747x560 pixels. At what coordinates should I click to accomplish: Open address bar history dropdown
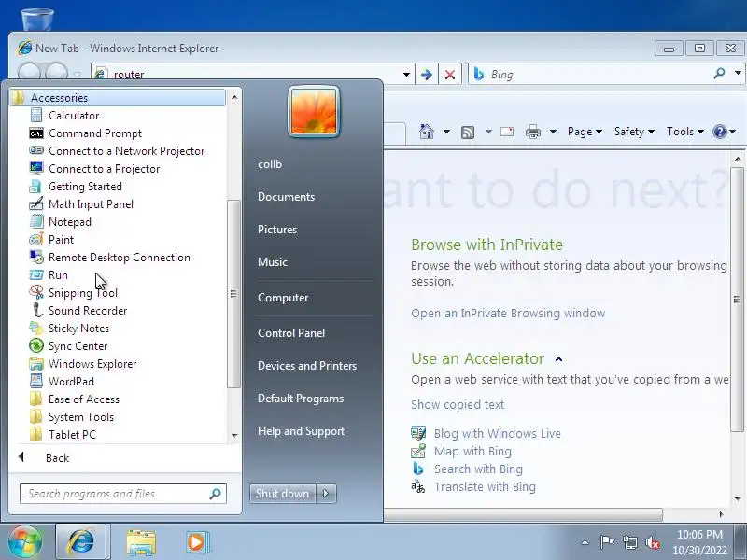coord(406,75)
